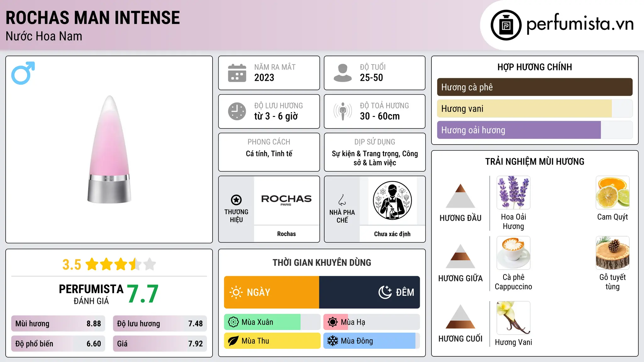Click the snowflake icon for Mùa Đông
The height and width of the screenshot is (362, 644).
(333, 341)
